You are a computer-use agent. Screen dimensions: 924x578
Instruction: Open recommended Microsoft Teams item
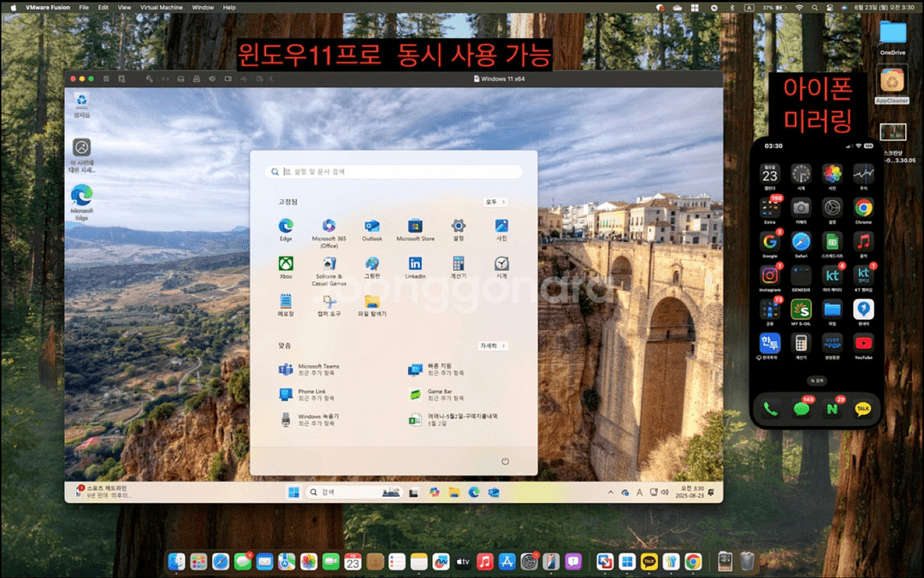coord(310,369)
